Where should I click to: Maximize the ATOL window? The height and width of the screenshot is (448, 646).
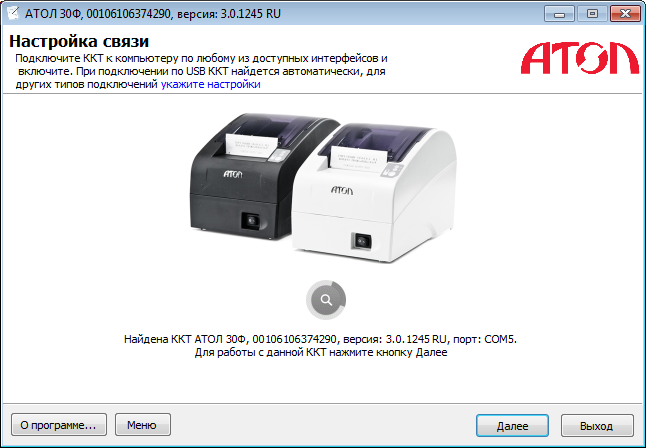point(592,14)
